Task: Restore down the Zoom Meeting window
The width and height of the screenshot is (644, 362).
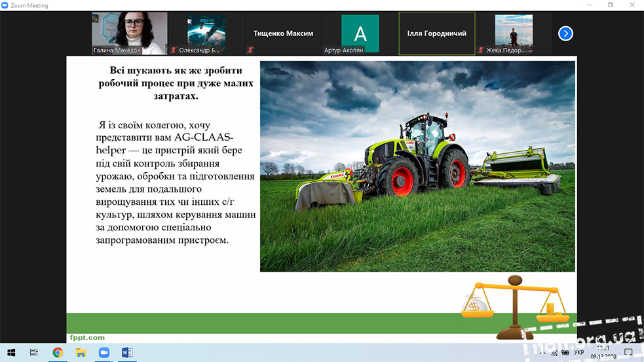Action: (x=611, y=5)
